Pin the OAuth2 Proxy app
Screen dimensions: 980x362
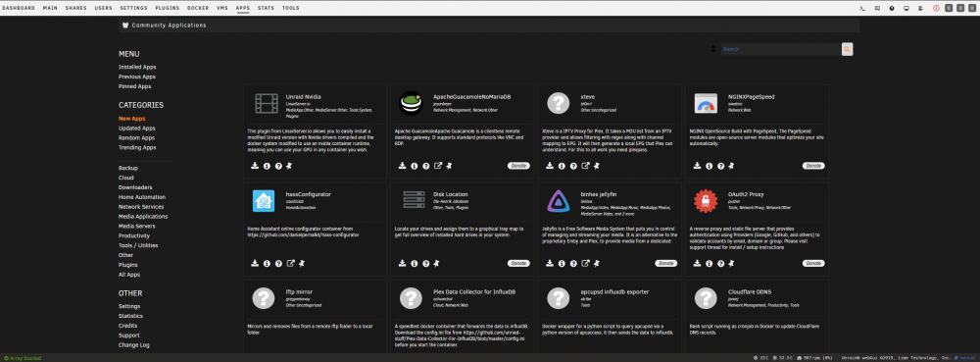point(732,263)
